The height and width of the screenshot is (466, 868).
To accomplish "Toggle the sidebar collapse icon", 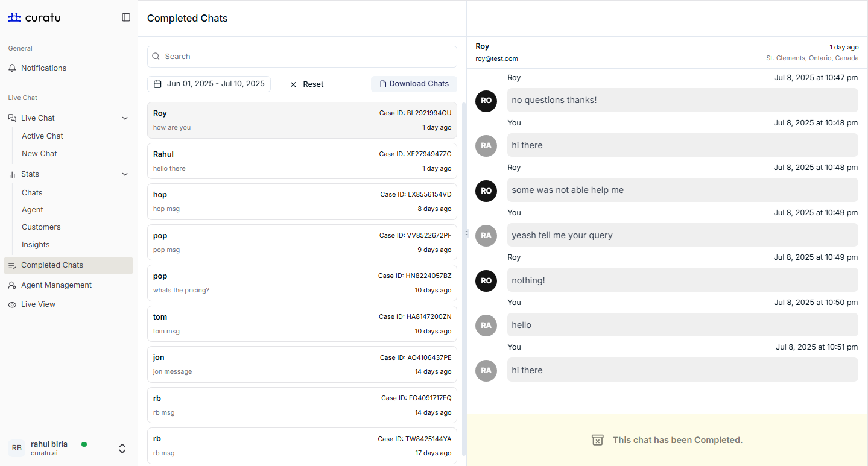I will [x=126, y=17].
